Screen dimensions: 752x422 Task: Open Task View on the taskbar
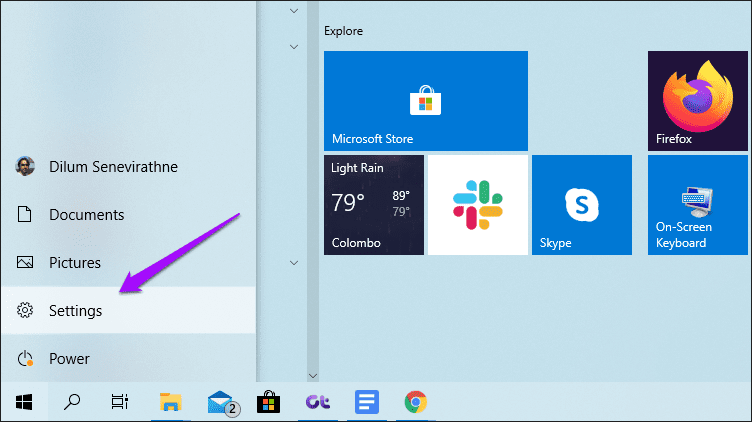[x=119, y=402]
